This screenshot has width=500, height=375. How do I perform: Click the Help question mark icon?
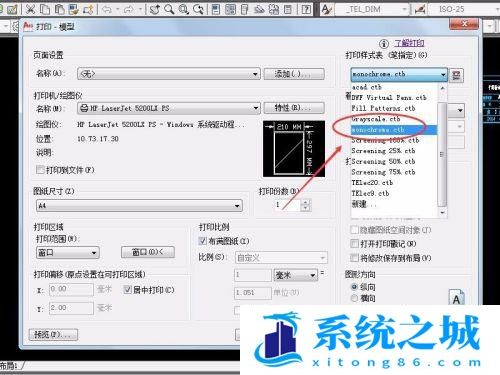[306, 9]
